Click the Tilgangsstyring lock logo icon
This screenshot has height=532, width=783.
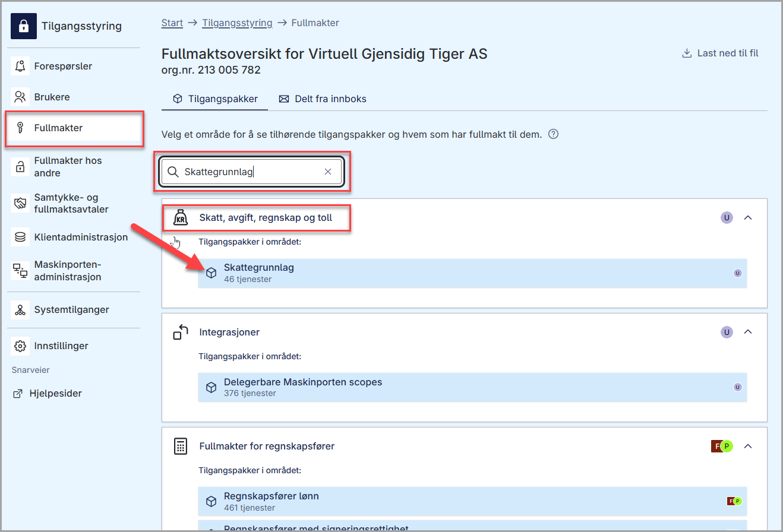pyautogui.click(x=24, y=26)
